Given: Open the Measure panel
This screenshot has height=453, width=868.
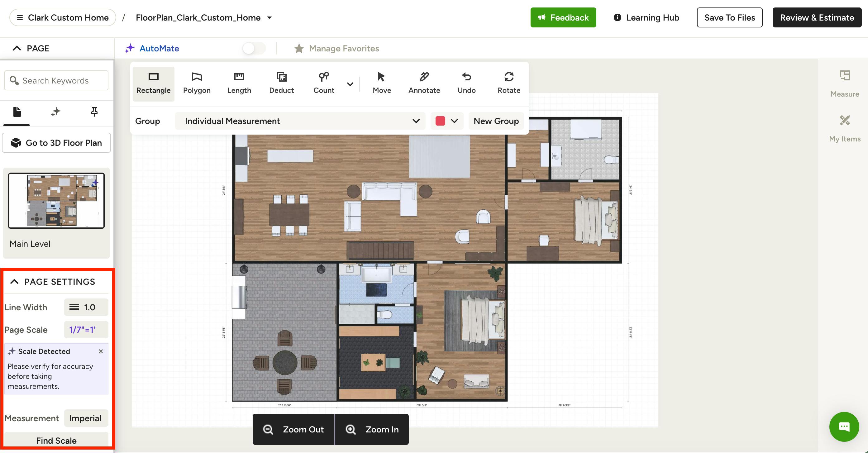Looking at the screenshot, I should click(844, 84).
